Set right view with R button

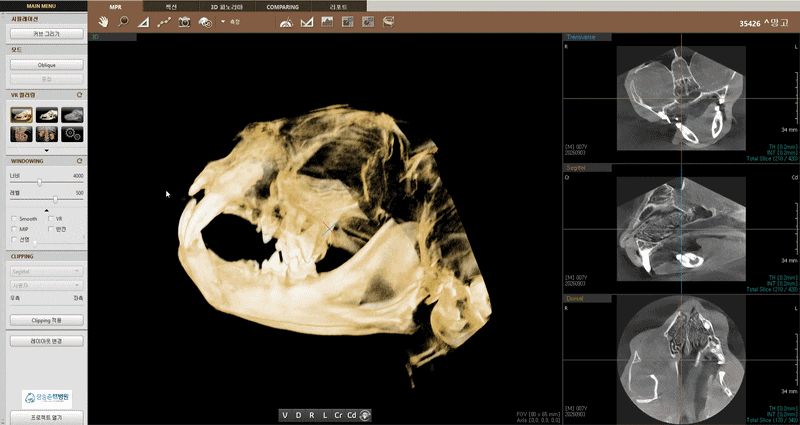311,415
